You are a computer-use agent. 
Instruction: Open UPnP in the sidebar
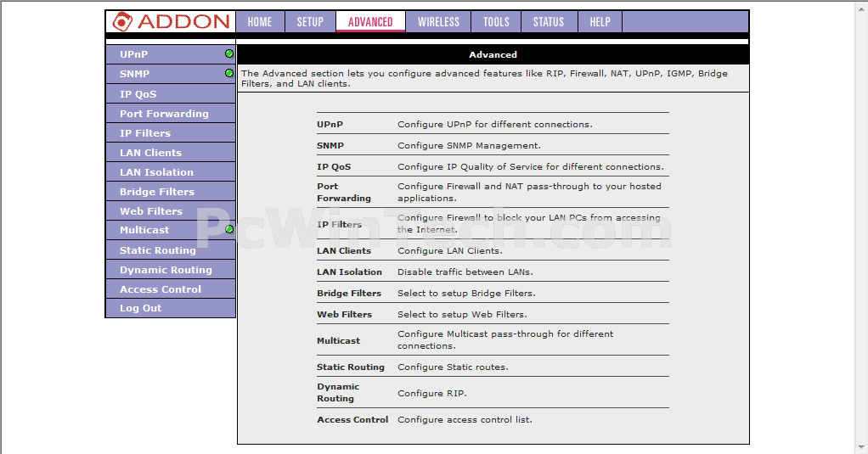(171, 54)
